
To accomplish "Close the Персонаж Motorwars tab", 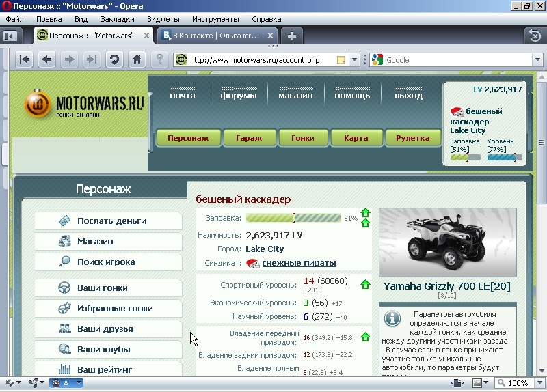I will click(146, 36).
